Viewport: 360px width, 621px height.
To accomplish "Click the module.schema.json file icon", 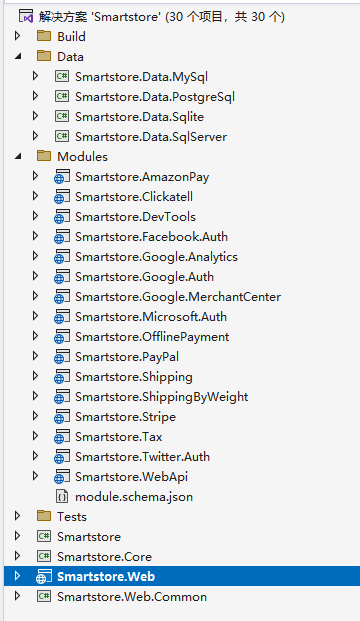I will 62,497.
